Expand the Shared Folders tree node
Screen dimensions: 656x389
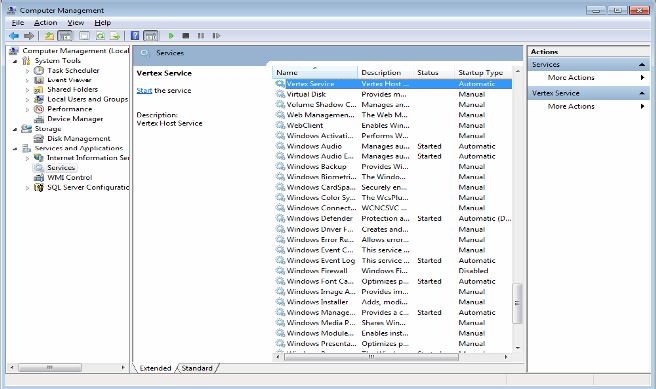(28, 90)
